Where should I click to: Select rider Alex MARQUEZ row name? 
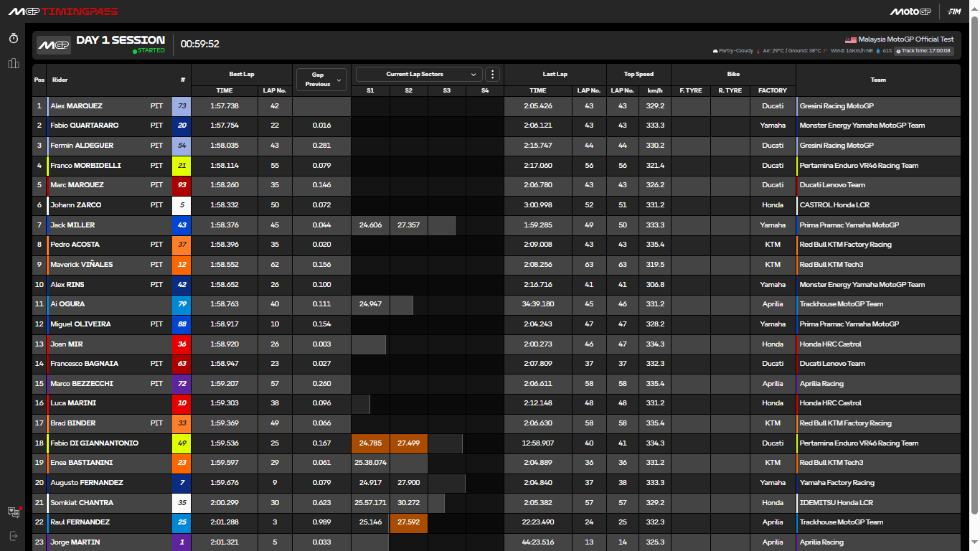tap(76, 105)
